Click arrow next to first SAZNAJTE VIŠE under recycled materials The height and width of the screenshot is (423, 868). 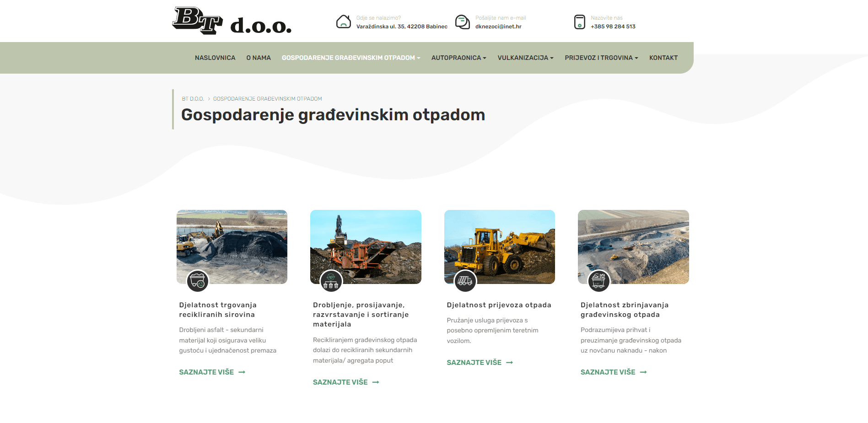[x=242, y=372]
